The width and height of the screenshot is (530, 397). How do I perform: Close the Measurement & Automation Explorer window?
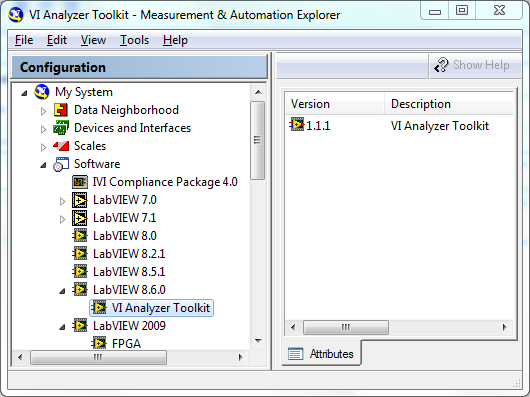[499, 11]
